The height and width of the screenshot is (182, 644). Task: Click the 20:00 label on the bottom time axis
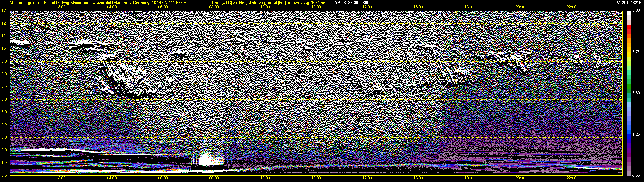click(520, 178)
